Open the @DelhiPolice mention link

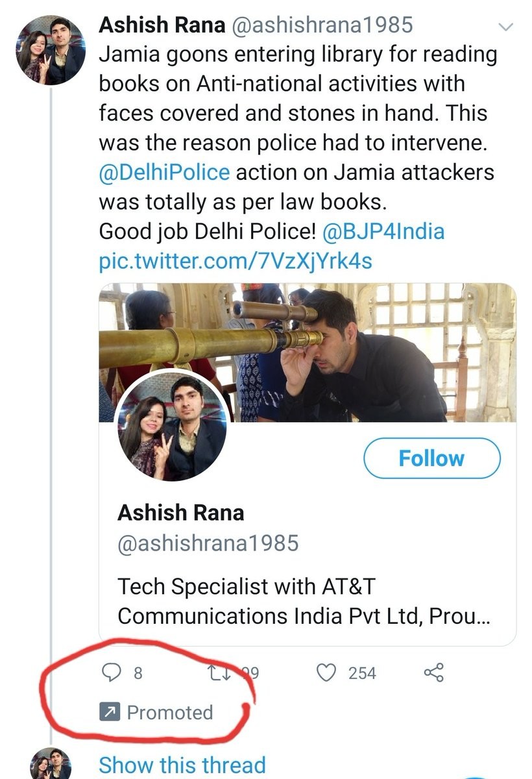coord(164,173)
